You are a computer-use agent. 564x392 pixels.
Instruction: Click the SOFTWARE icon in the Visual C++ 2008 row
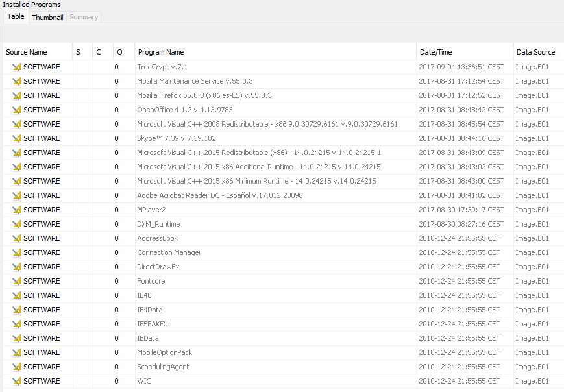(16, 124)
